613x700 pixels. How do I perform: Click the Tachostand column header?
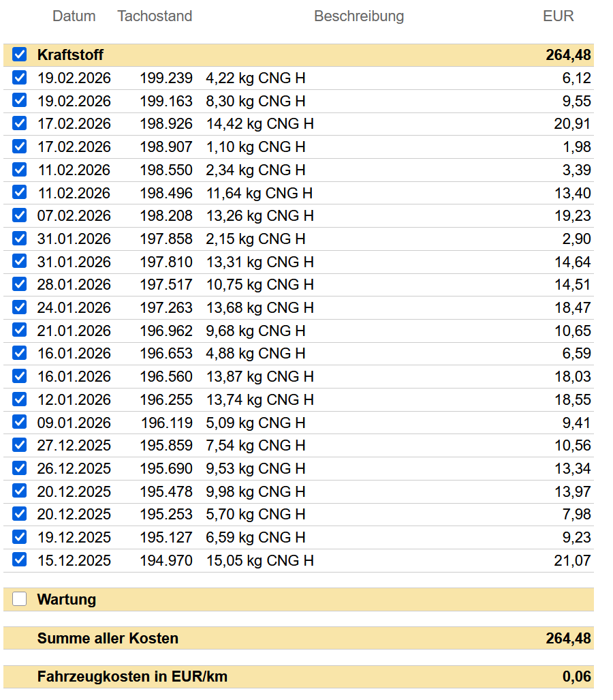coord(155,16)
